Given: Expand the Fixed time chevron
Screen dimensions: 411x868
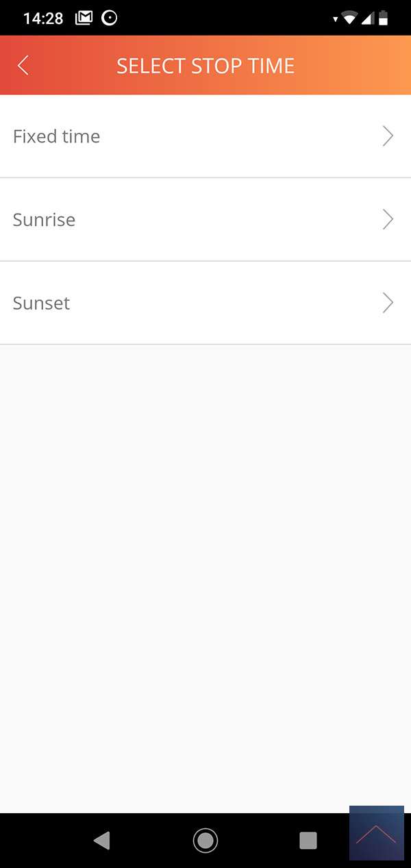Looking at the screenshot, I should click(x=388, y=136).
